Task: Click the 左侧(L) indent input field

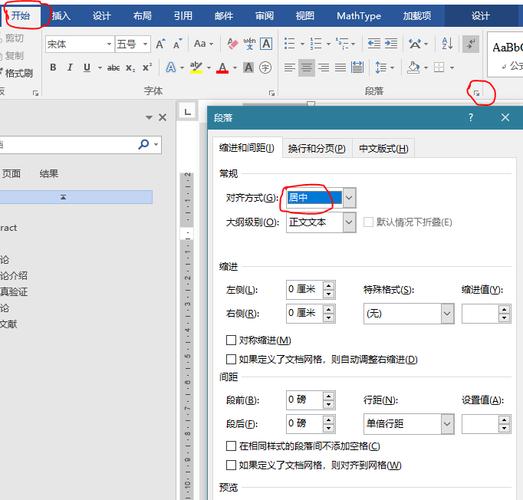Action: coord(304,289)
